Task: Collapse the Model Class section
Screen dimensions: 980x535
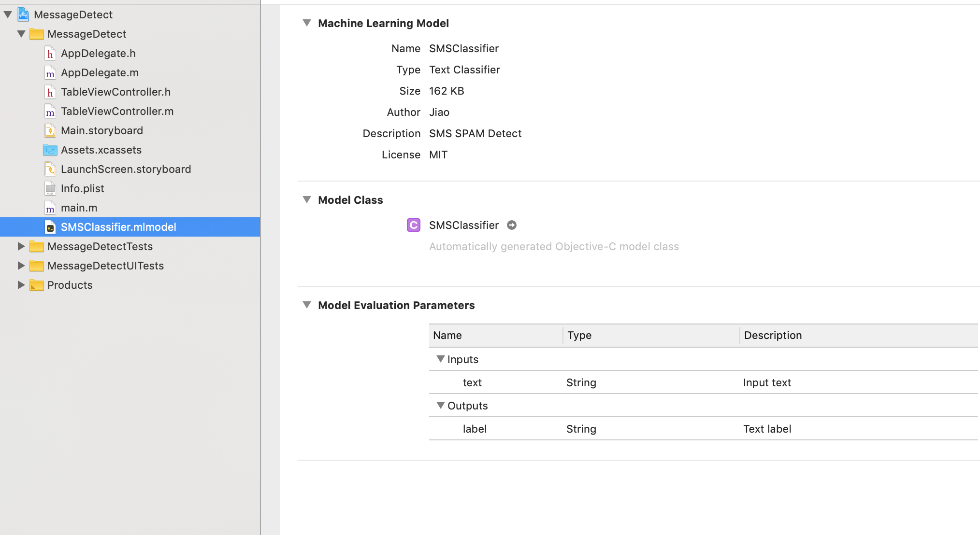Action: click(x=306, y=199)
